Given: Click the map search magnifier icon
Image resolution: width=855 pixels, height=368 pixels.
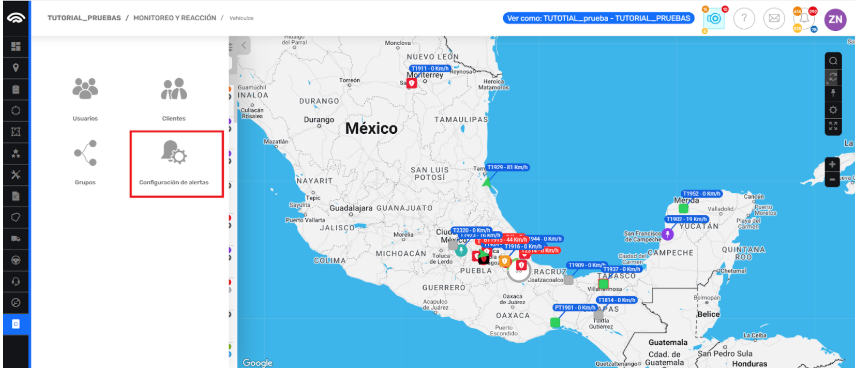Looking at the screenshot, I should pyautogui.click(x=833, y=61).
